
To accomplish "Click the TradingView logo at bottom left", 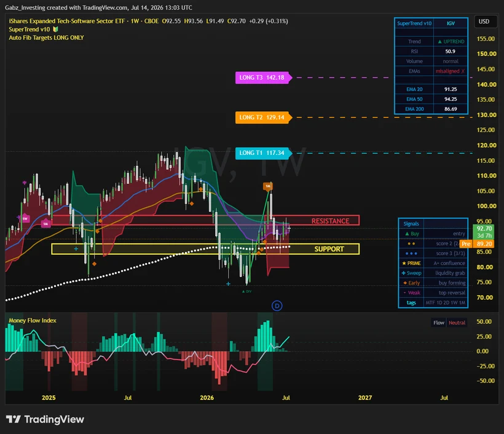I will [x=45, y=419].
